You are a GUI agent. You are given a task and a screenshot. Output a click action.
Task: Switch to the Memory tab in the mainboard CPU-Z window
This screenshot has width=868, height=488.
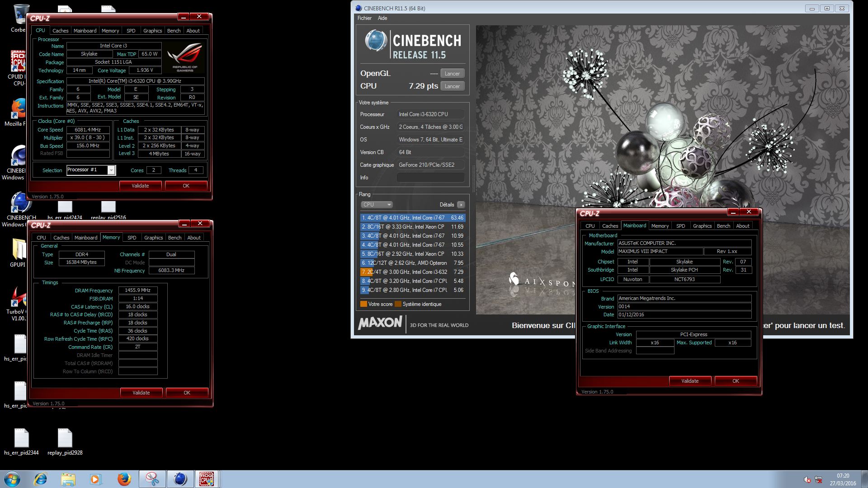click(660, 226)
